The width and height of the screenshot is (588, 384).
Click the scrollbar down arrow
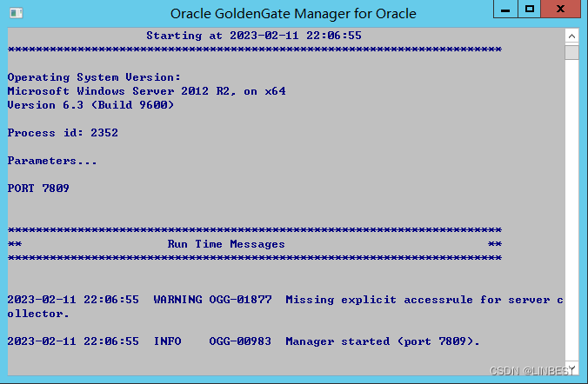571,367
